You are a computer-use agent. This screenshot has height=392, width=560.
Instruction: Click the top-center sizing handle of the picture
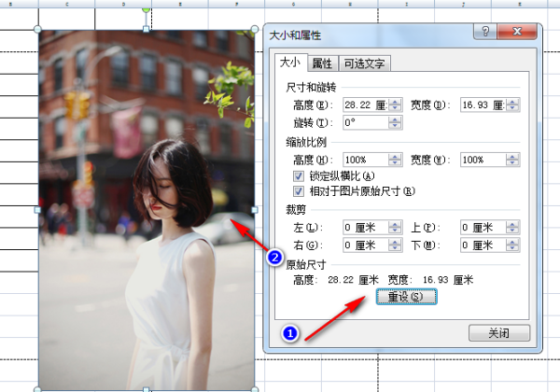(x=146, y=29)
